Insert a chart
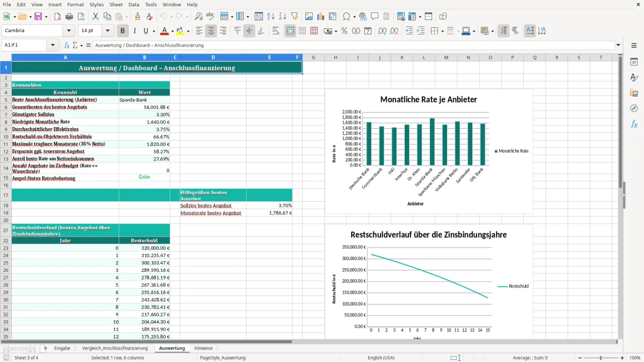Image resolution: width=644 pixels, height=362 pixels. (x=321, y=17)
